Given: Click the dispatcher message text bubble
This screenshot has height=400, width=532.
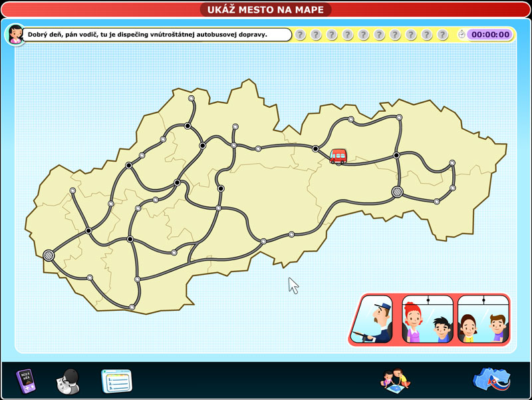Looking at the screenshot, I should (157, 35).
